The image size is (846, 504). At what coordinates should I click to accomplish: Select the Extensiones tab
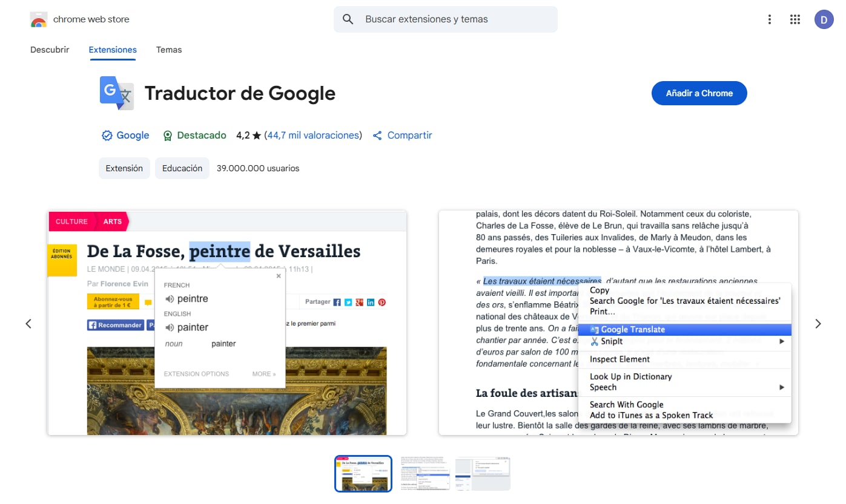click(x=113, y=50)
